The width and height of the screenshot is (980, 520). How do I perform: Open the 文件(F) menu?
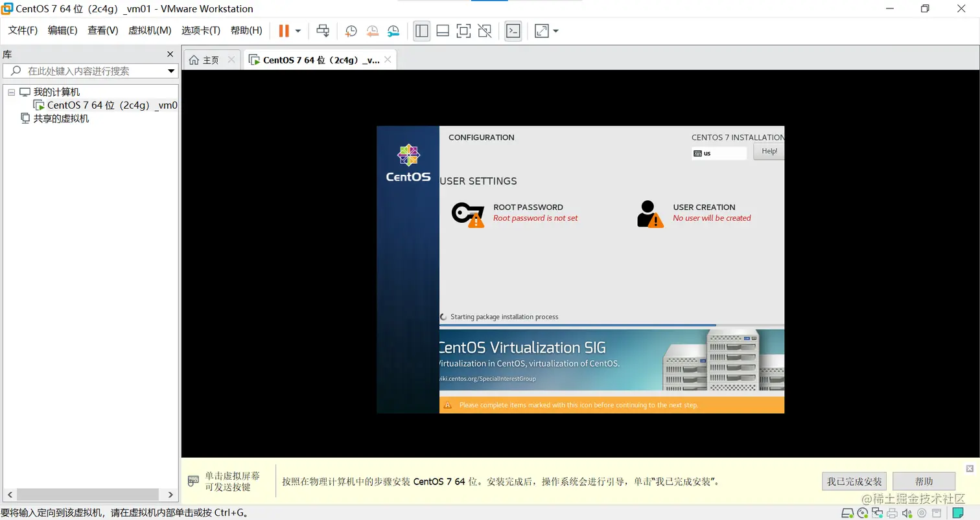point(23,30)
